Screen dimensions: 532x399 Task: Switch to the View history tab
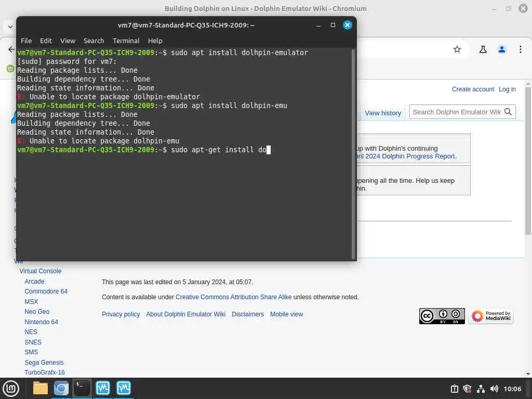pyautogui.click(x=383, y=113)
